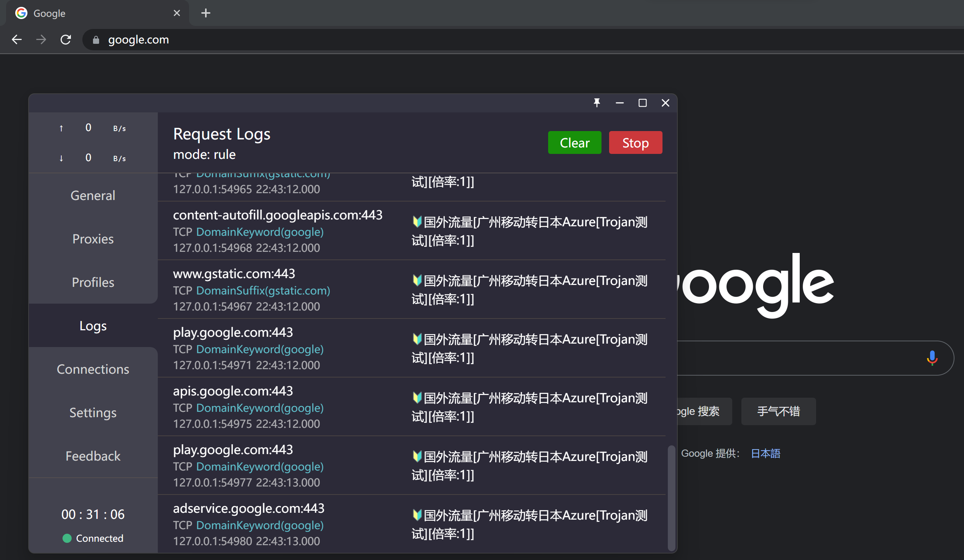Clear the request logs
The width and height of the screenshot is (964, 560).
coord(574,142)
